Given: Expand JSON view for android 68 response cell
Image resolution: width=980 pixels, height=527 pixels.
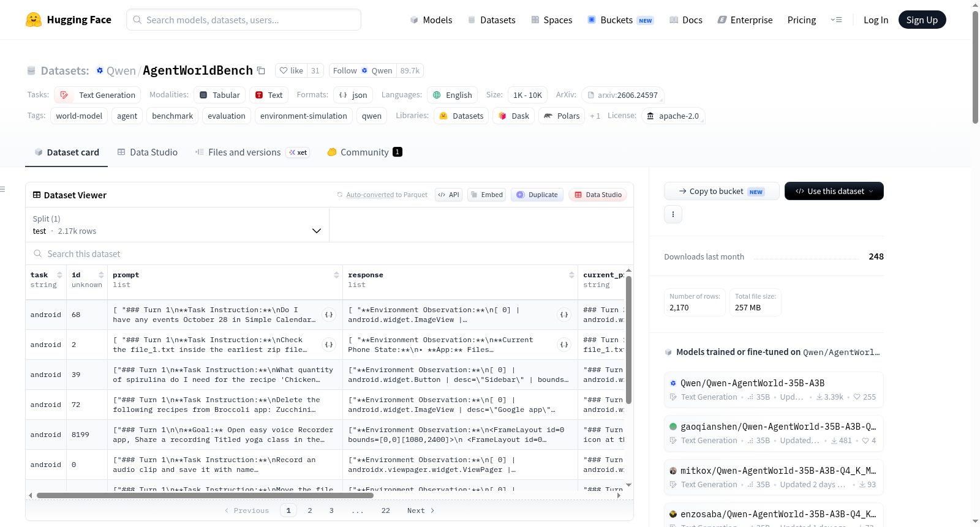Looking at the screenshot, I should [564, 315].
